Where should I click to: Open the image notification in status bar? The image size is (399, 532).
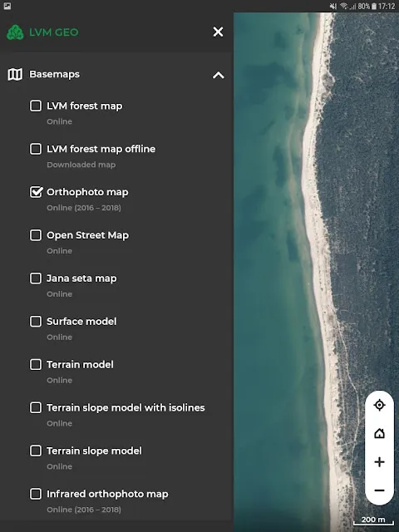pos(7,6)
